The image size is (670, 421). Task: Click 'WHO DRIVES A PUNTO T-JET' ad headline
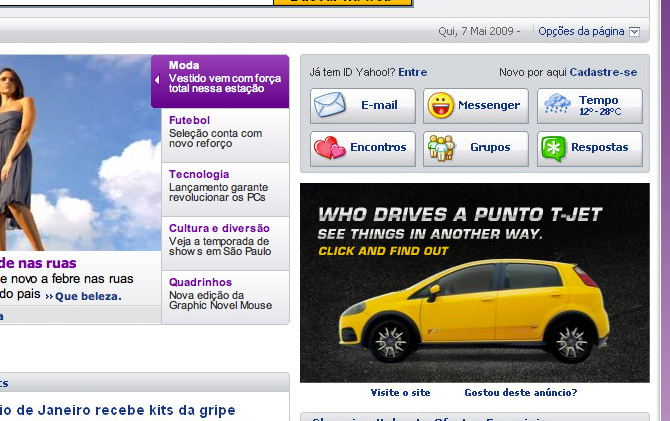coord(460,215)
